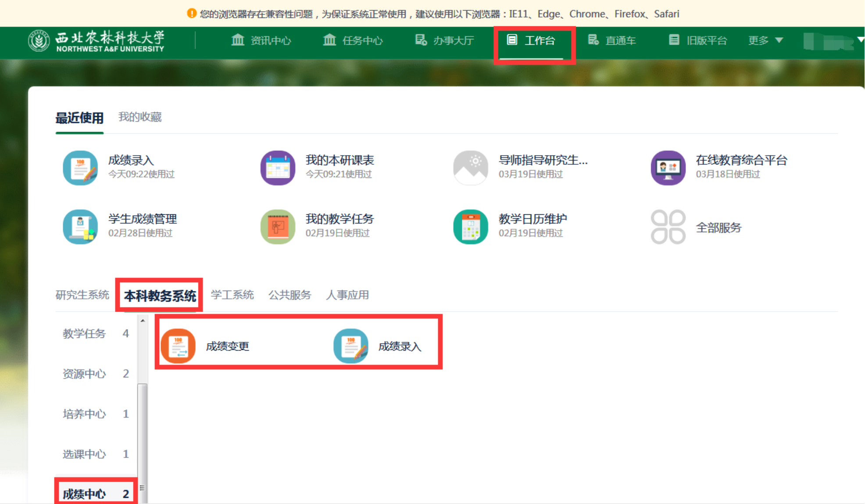The height and width of the screenshot is (504, 865).
Task: Open 任务中心 in the top navigation
Action: click(x=353, y=40)
